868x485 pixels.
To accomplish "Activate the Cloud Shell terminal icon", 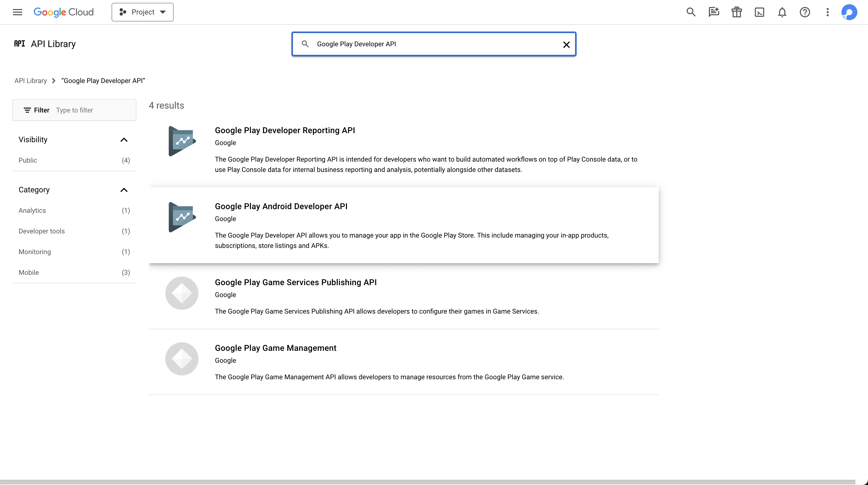I will pos(759,12).
